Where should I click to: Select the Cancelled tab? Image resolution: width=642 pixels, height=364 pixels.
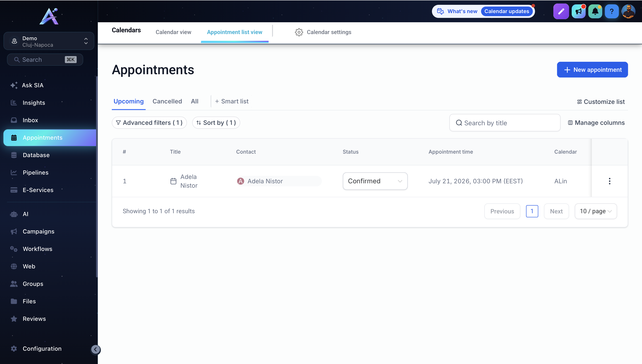tap(167, 101)
